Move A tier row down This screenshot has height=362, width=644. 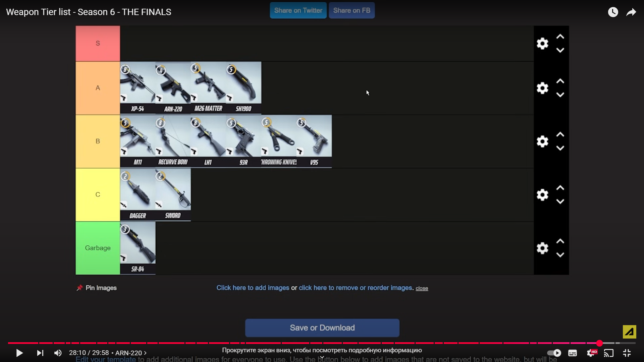pos(560,95)
